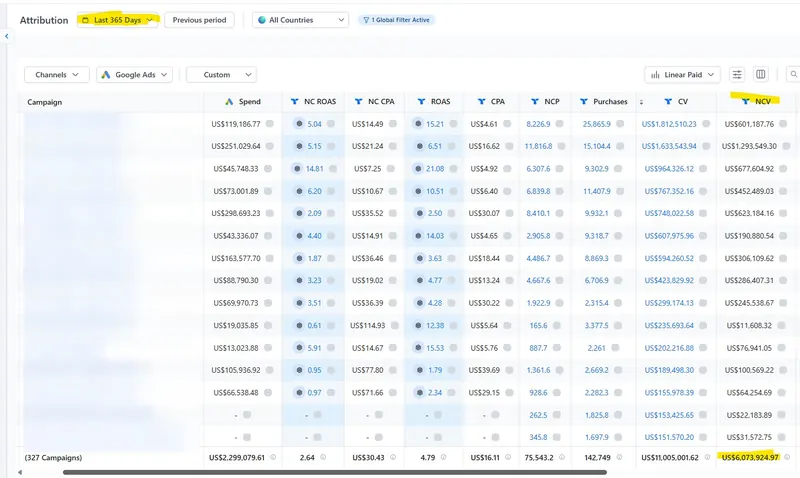Image resolution: width=800 pixels, height=478 pixels.
Task: Open the ROAS value 10.51 link
Action: point(435,191)
